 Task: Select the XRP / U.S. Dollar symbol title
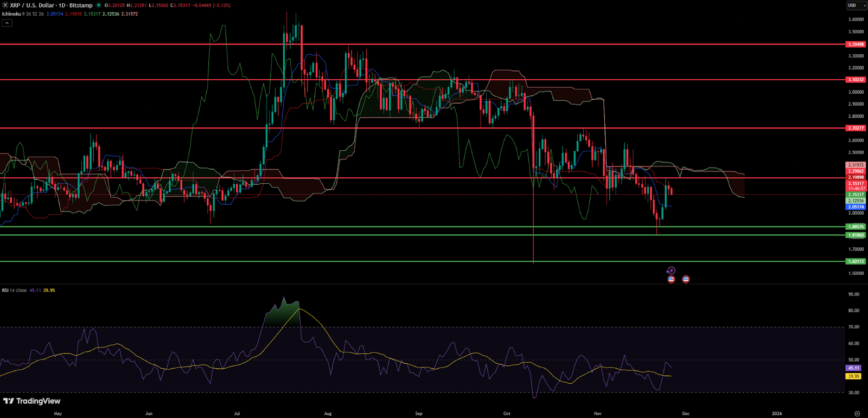52,5
